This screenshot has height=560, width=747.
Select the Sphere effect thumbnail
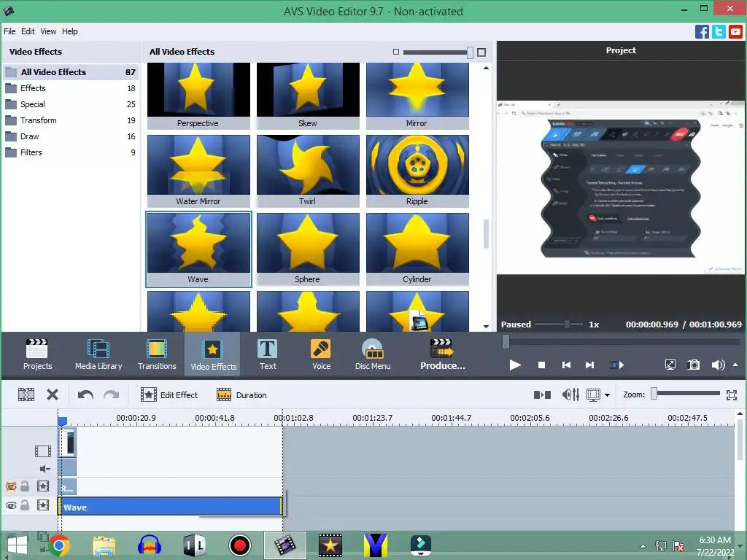(308, 249)
